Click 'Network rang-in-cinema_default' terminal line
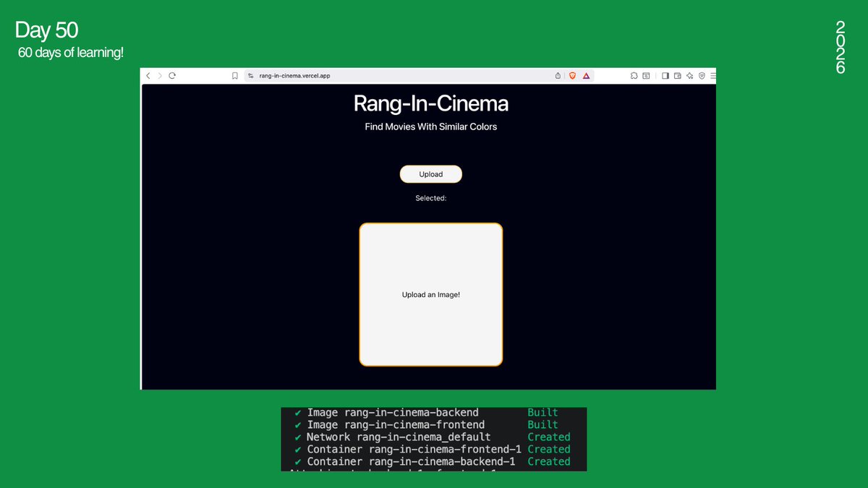The height and width of the screenshot is (488, 868). pyautogui.click(x=399, y=437)
